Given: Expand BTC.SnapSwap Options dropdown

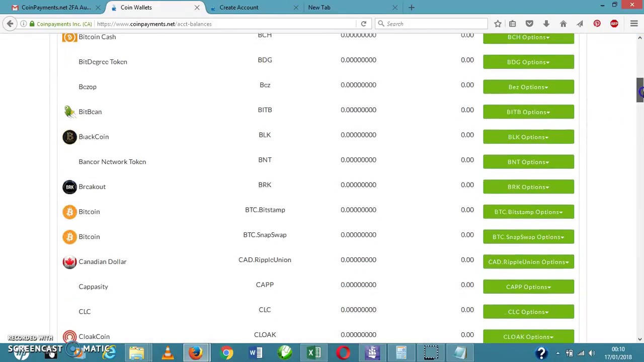Looking at the screenshot, I should (x=528, y=237).
